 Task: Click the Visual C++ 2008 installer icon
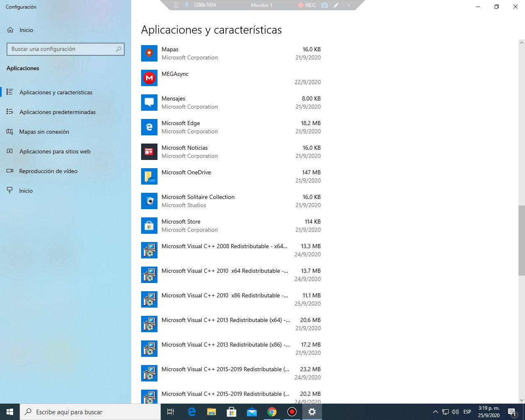click(149, 250)
